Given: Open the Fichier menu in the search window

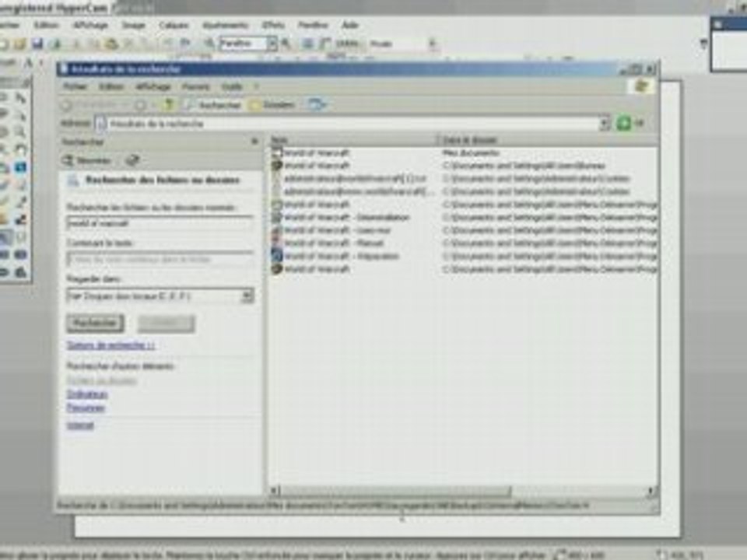Looking at the screenshot, I should pyautogui.click(x=75, y=86).
